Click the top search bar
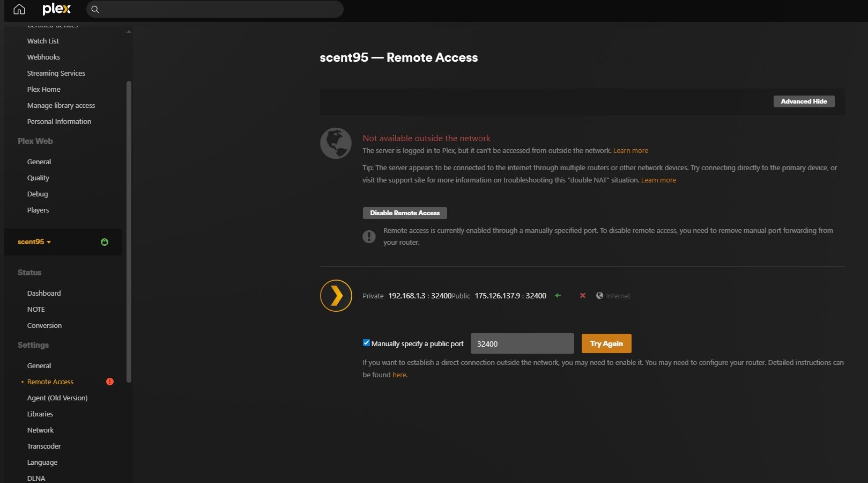The image size is (868, 483). [214, 9]
